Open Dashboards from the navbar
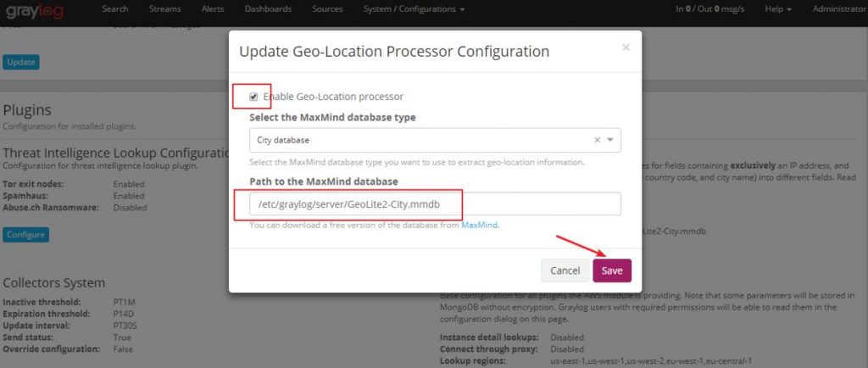This screenshot has height=368, width=868. coord(268,8)
